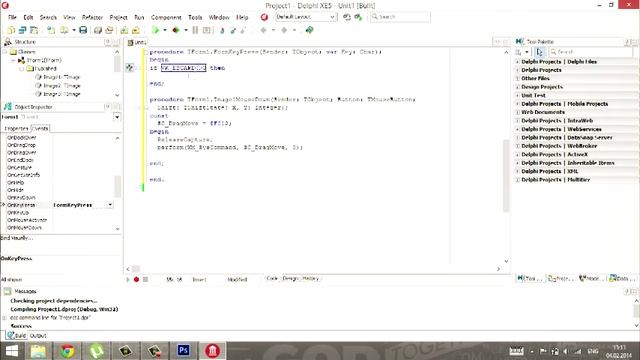Collapse the Form1 node in Structure tree

pos(13,60)
